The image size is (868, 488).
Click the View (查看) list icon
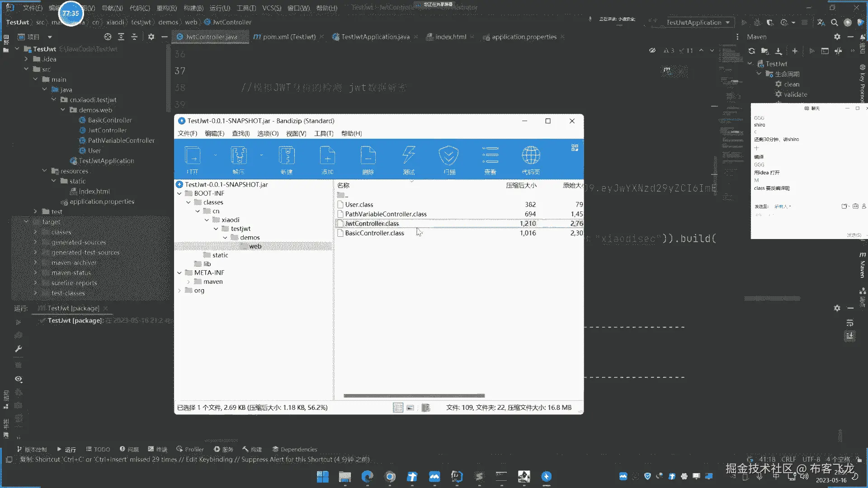pyautogui.click(x=490, y=156)
